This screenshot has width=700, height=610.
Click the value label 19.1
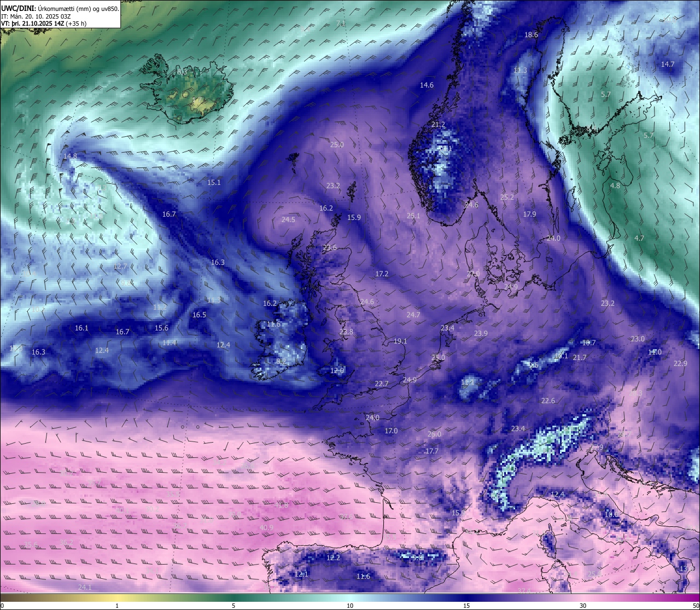(x=400, y=341)
